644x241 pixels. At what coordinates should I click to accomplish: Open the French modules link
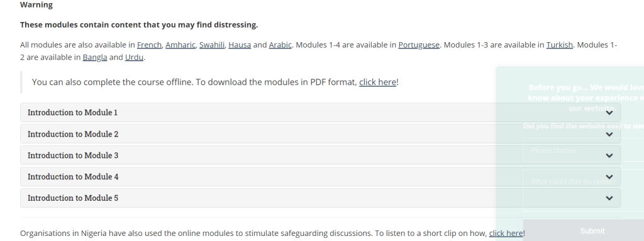(149, 45)
